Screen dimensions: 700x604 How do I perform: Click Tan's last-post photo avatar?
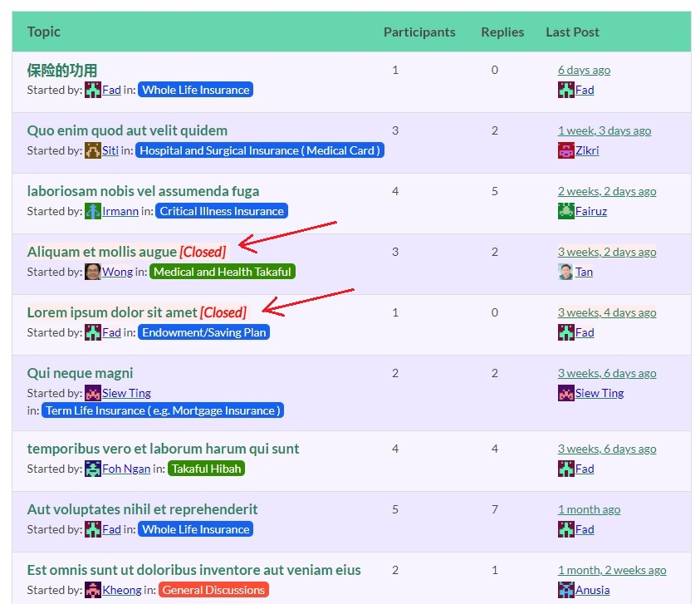[565, 272]
